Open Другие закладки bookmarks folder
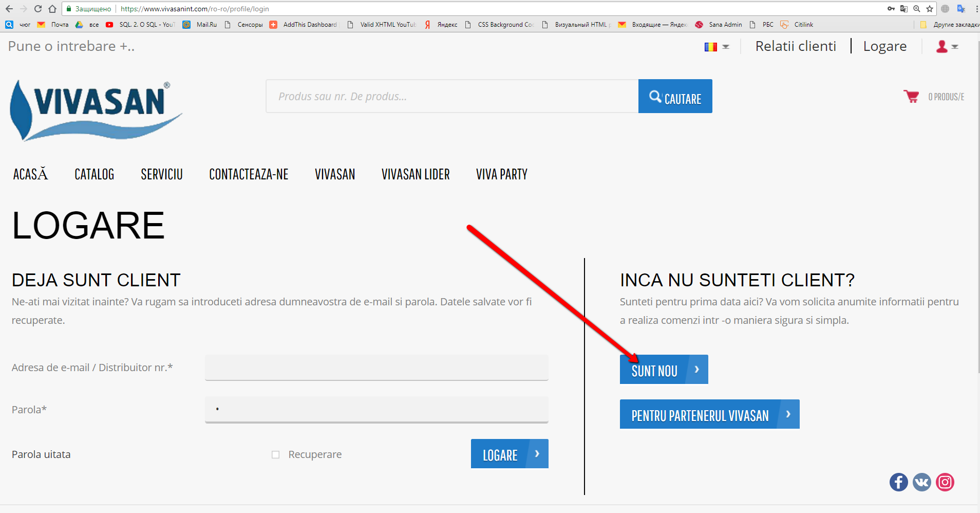 pos(950,24)
